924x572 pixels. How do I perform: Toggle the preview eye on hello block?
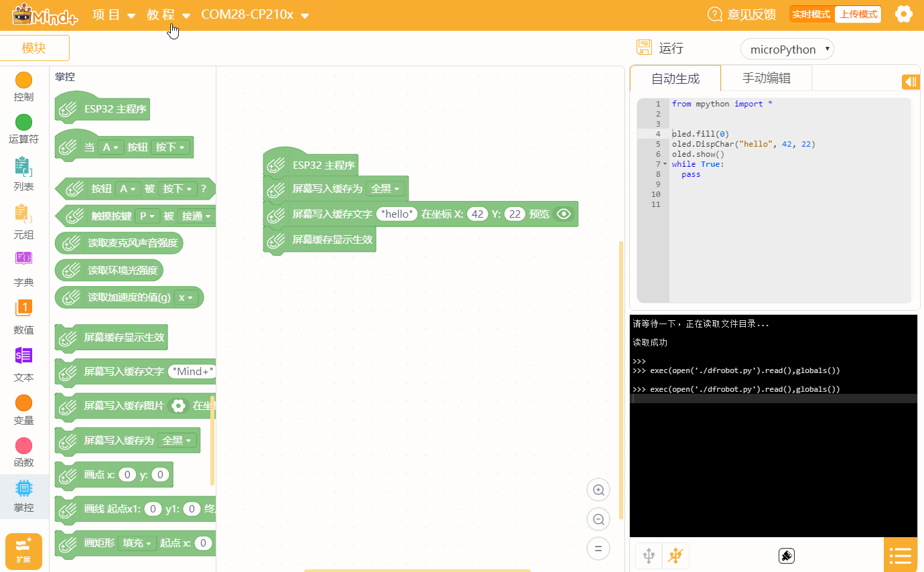click(564, 214)
